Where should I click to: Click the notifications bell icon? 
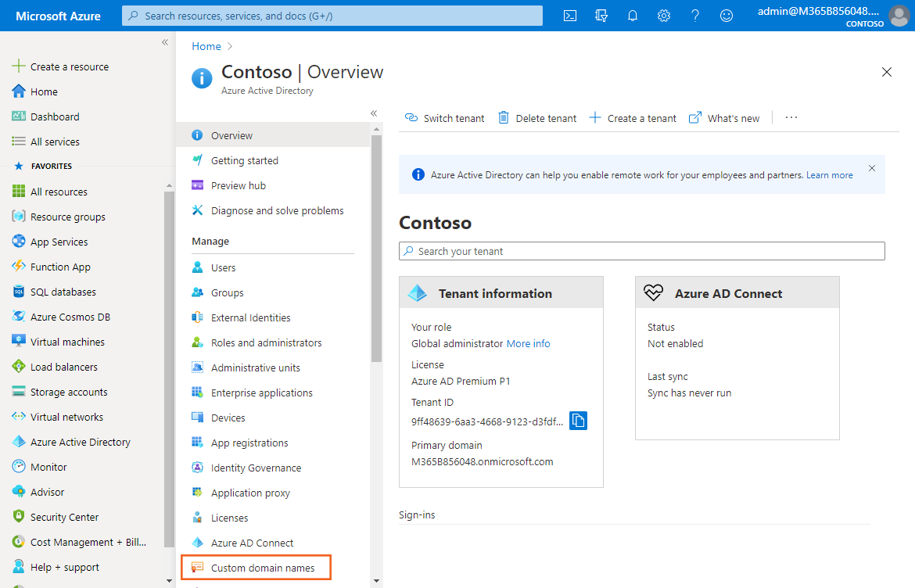[633, 16]
